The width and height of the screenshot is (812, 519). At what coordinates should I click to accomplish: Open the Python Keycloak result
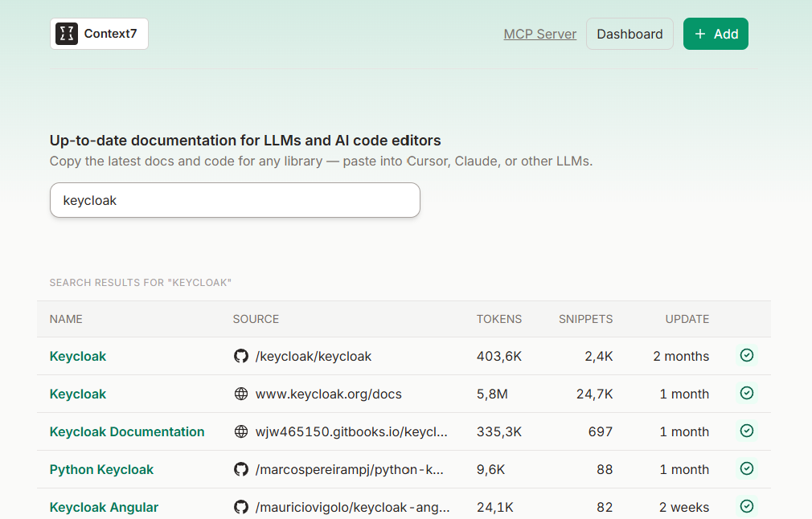click(101, 469)
